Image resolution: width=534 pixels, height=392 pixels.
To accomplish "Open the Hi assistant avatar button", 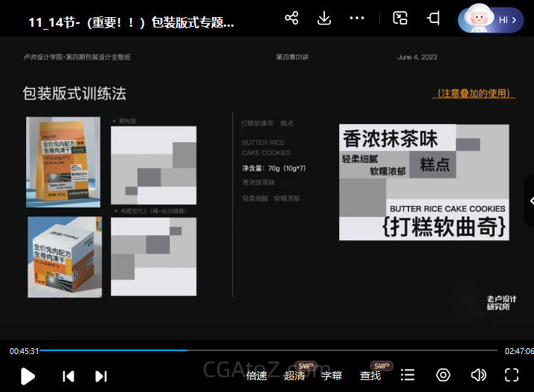I will (x=490, y=20).
